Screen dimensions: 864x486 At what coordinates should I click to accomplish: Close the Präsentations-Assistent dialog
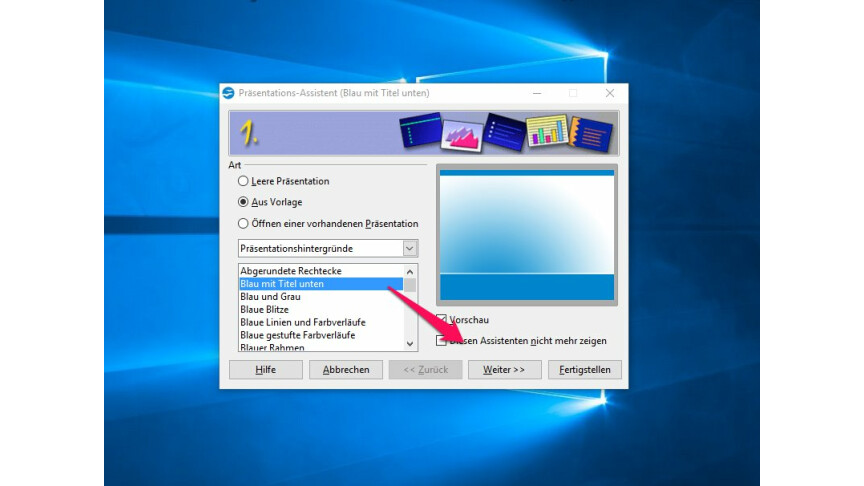pyautogui.click(x=609, y=93)
